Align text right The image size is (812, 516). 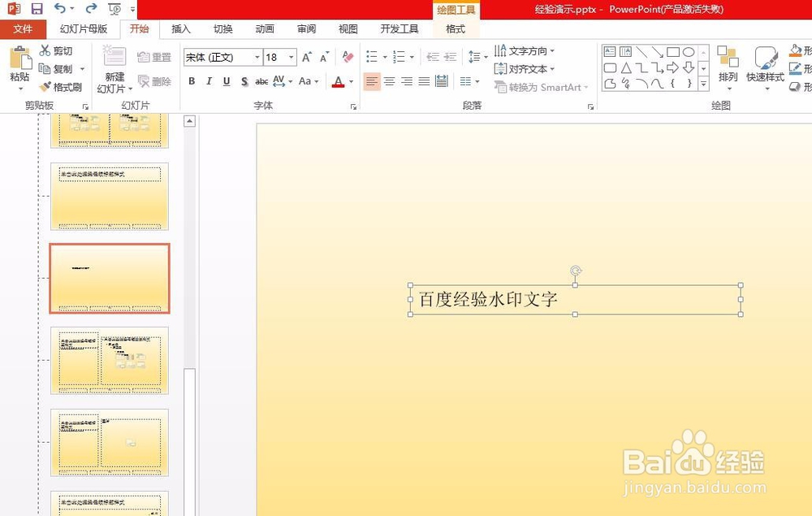coord(407,81)
